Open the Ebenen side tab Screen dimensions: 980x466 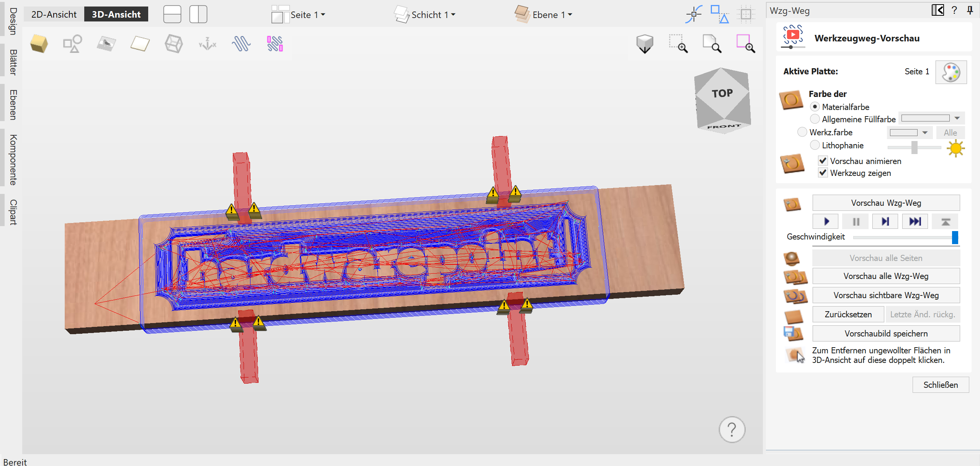tap(13, 105)
